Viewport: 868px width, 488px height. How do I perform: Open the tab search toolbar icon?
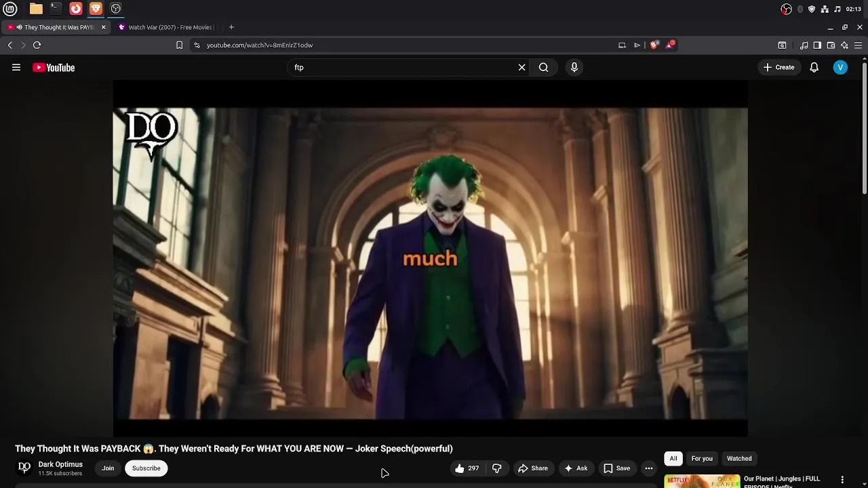point(782,45)
